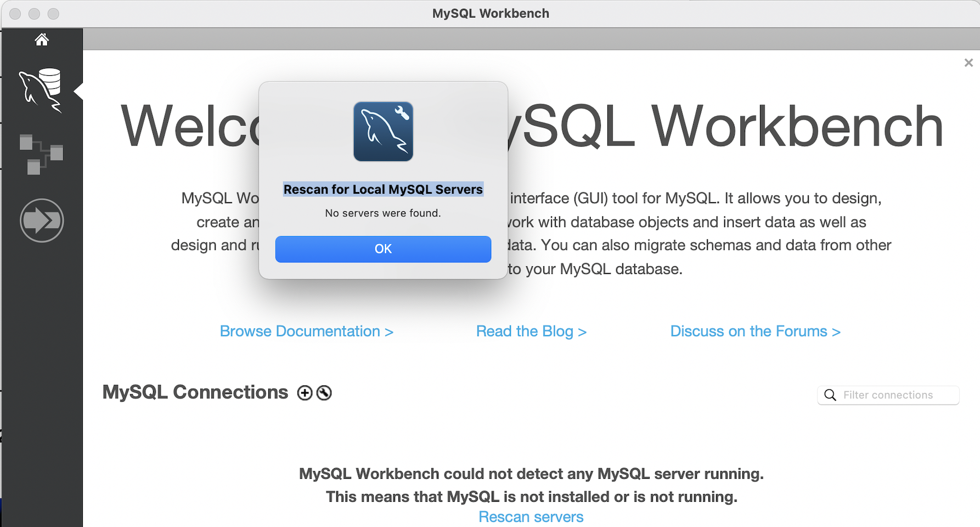The image size is (980, 527).
Task: Click the 'Rescan for Local MySQL Servers' title
Action: click(383, 189)
